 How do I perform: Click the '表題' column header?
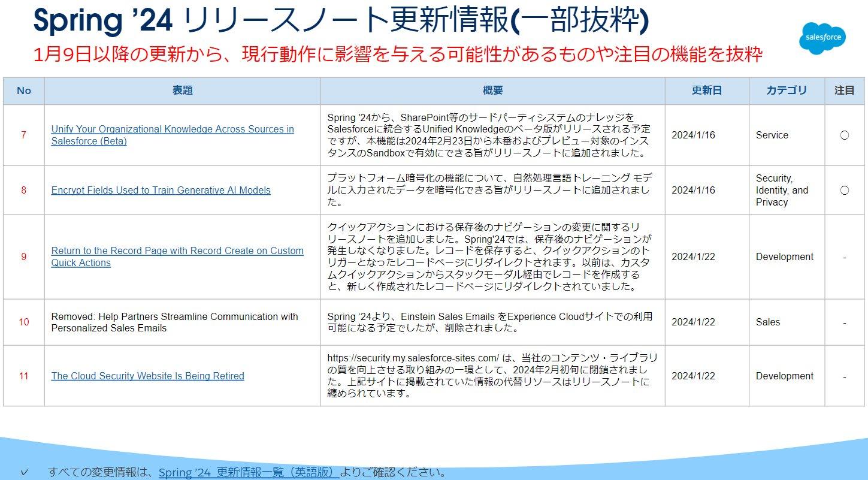click(183, 91)
